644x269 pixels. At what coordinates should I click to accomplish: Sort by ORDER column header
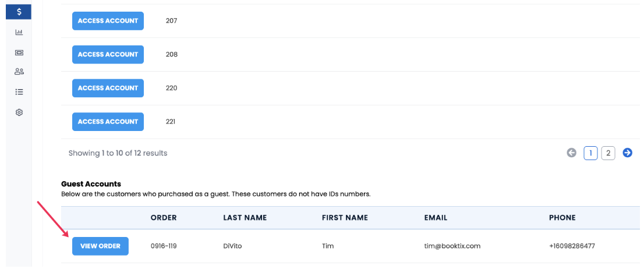(164, 218)
